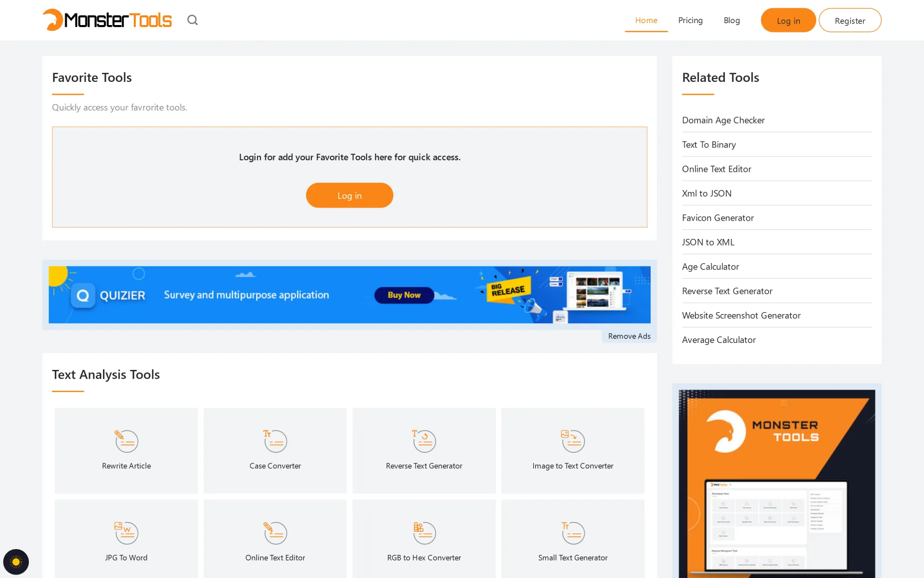The width and height of the screenshot is (924, 578).
Task: Click Buy Now on the Quizier banner
Action: [x=403, y=295]
